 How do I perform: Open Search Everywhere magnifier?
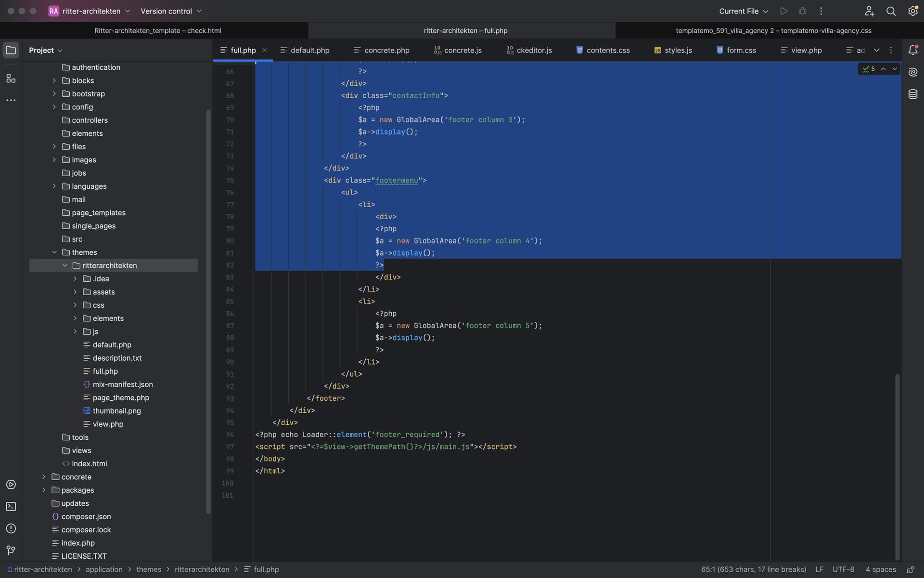point(891,11)
